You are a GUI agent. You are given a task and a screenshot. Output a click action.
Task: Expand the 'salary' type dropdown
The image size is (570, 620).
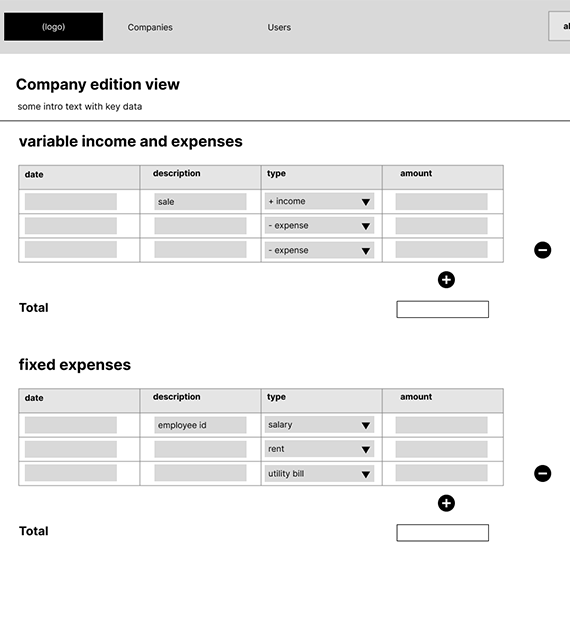pos(319,425)
